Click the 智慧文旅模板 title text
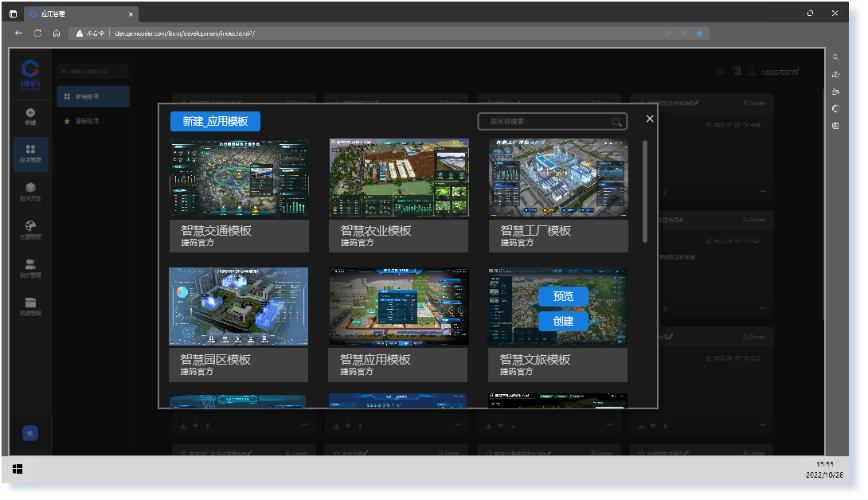 tap(535, 359)
